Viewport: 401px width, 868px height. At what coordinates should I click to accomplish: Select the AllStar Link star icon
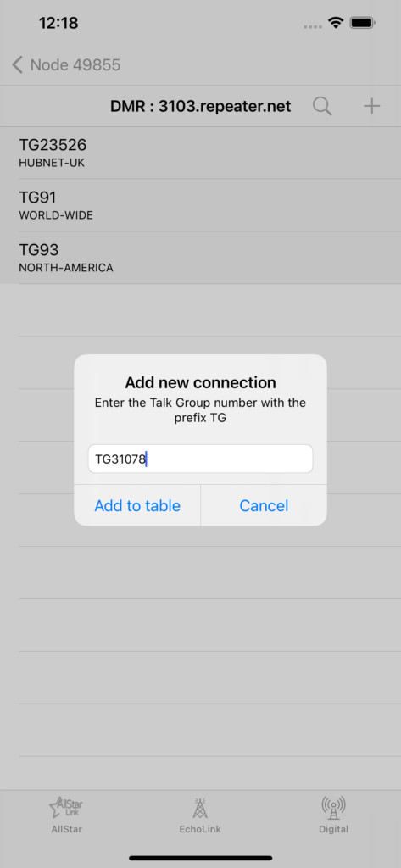click(66, 808)
